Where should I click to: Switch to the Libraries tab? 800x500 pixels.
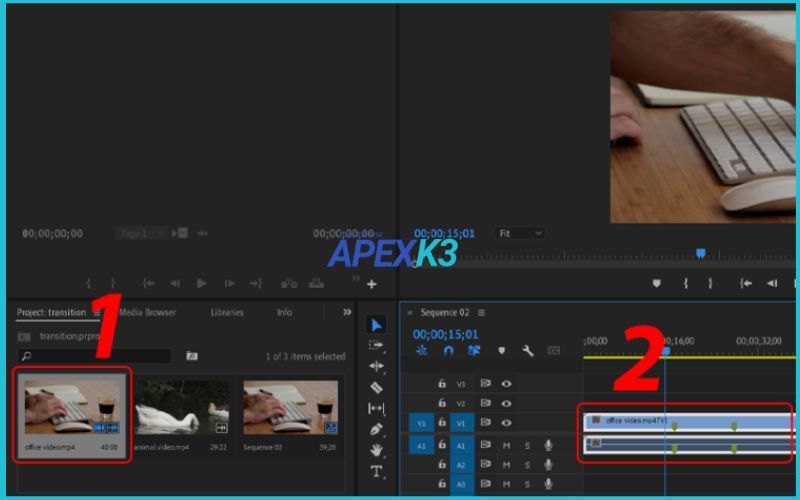tap(227, 312)
